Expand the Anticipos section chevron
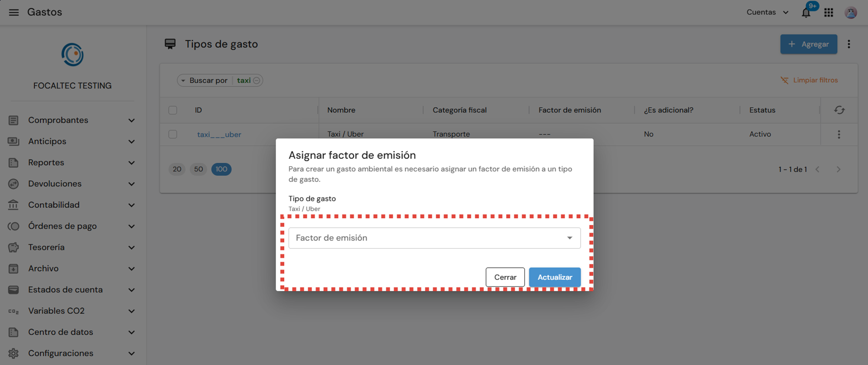The image size is (868, 365). pos(132,142)
